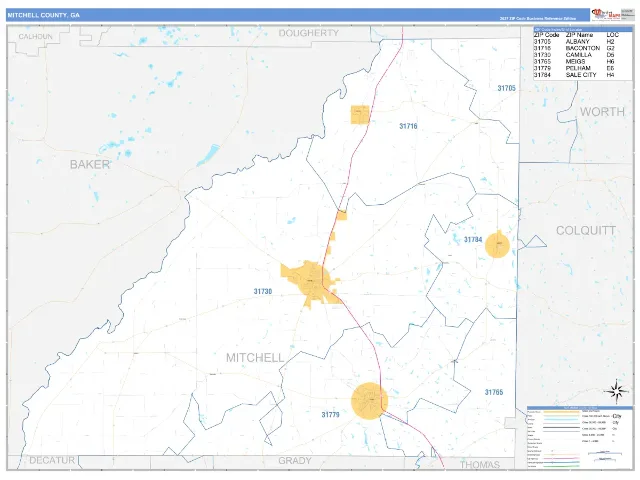Click the CALHOUN county label
This screenshot has width=640, height=480.
(x=36, y=37)
